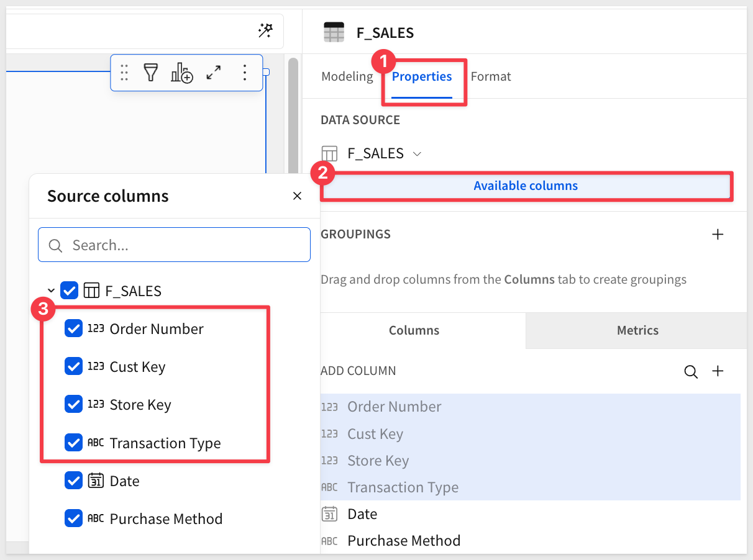The image size is (753, 560).
Task: Toggle the Purchase Method checkbox
Action: click(x=74, y=518)
